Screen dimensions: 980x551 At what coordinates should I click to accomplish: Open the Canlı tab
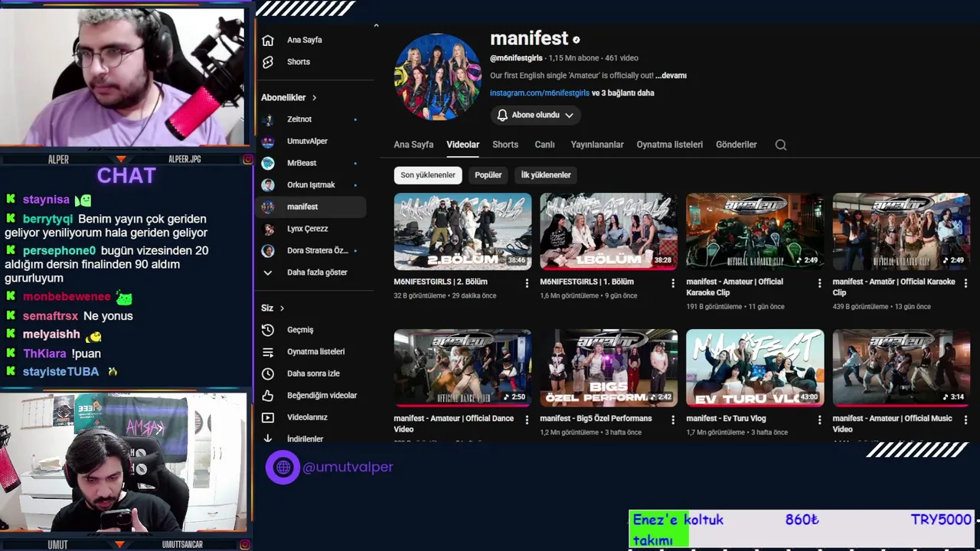coord(544,145)
